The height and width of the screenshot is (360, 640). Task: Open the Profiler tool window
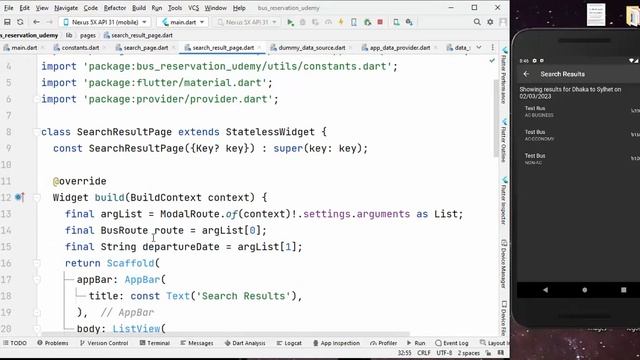[383, 343]
